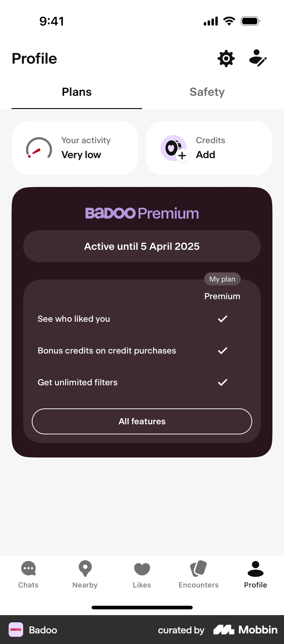Screen dimensions: 284x644
Task: Open Chats from the bottom navigation
Action: coord(28,573)
